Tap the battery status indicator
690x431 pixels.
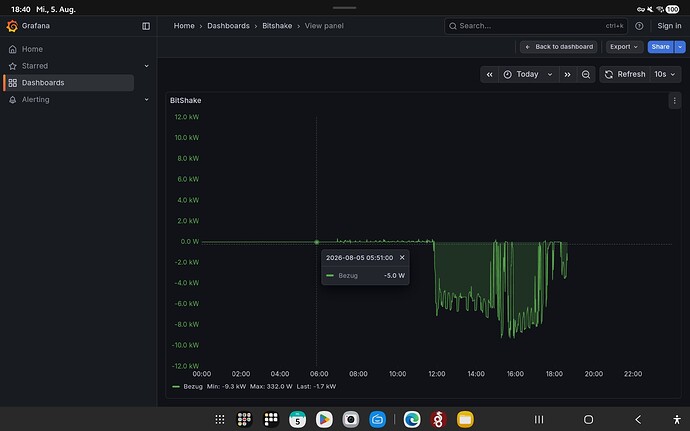click(x=672, y=9)
